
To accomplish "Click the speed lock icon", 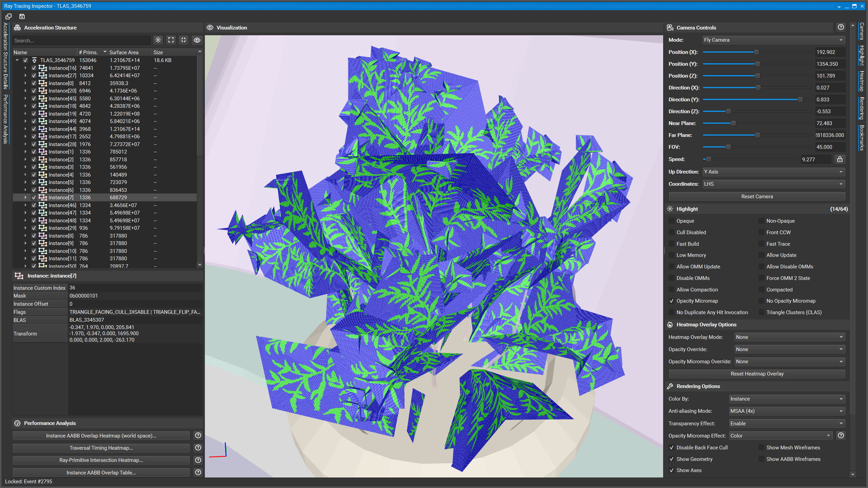I will click(x=840, y=159).
